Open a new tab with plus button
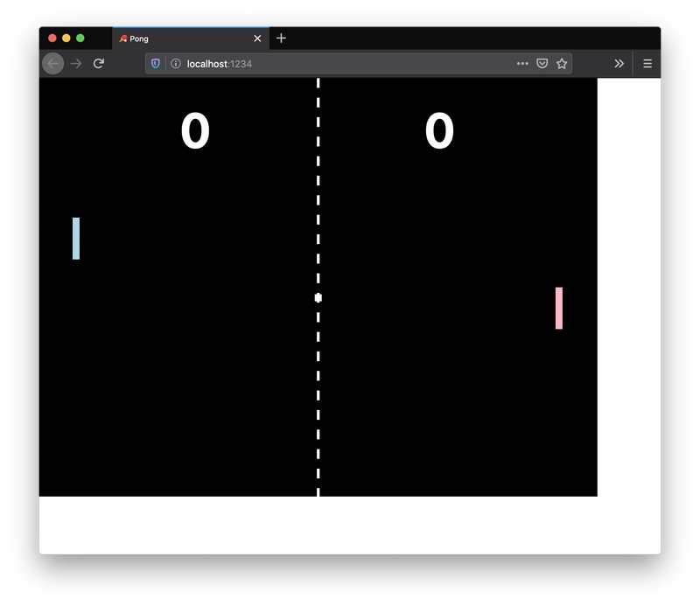 (281, 38)
